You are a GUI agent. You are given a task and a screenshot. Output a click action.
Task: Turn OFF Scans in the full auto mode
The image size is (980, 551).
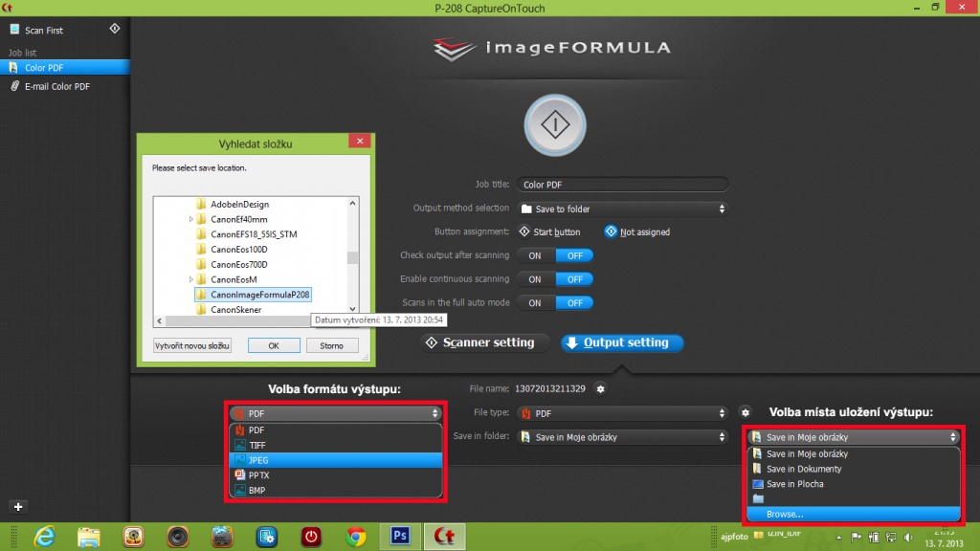[x=574, y=303]
